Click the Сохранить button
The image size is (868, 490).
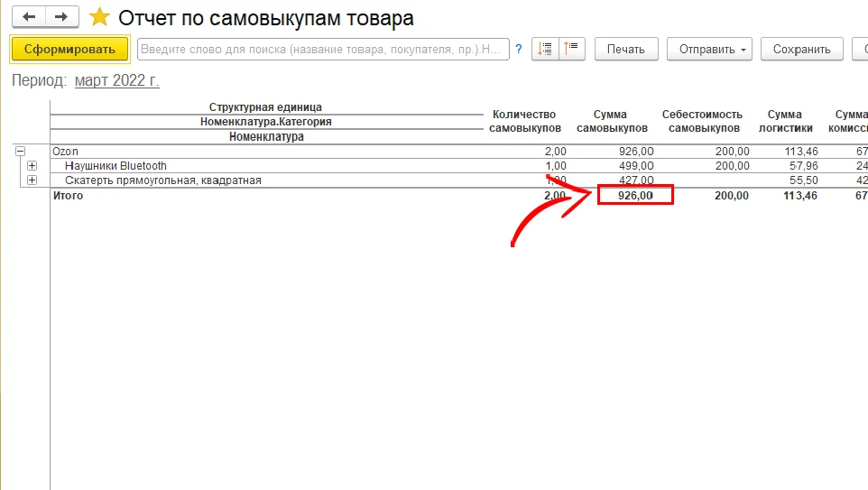[801, 50]
